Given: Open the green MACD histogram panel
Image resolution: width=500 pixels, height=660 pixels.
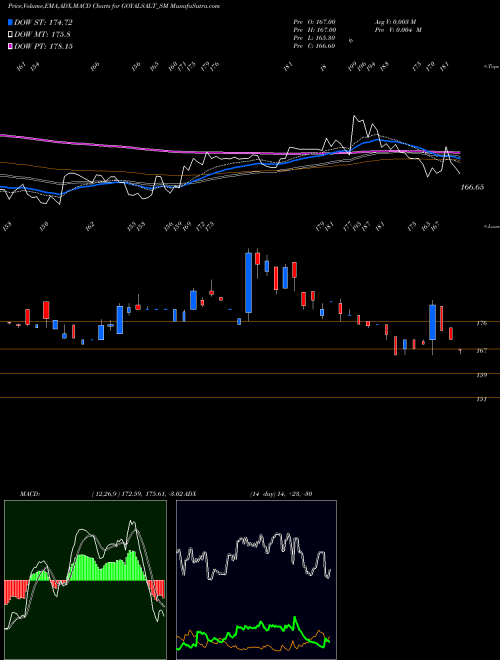Looking at the screenshot, I should [x=85, y=580].
